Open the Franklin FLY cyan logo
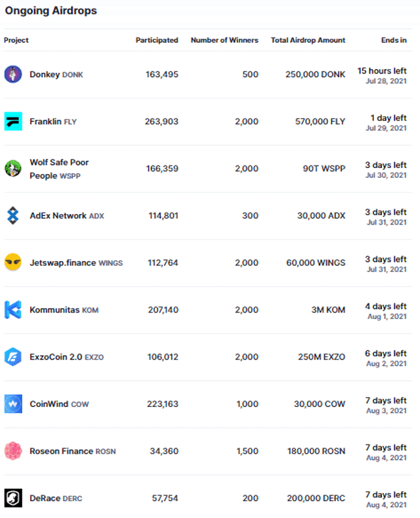This screenshot has height=518, width=420. point(13,121)
